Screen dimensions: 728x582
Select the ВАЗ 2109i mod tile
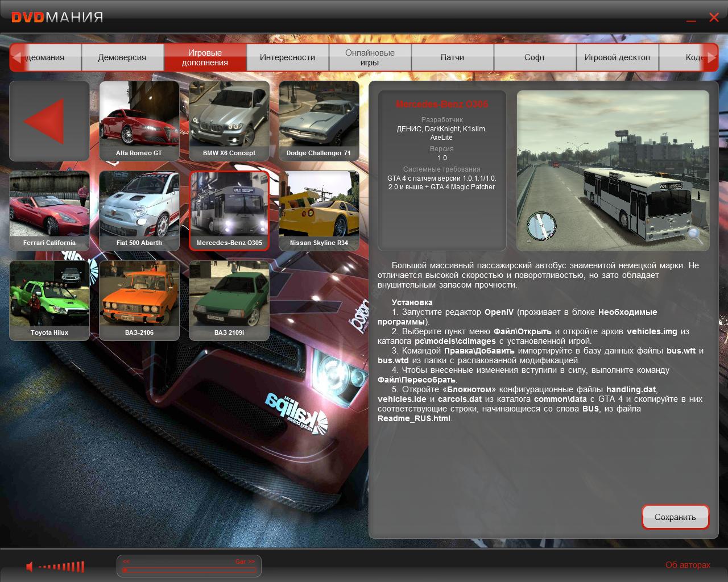point(229,301)
